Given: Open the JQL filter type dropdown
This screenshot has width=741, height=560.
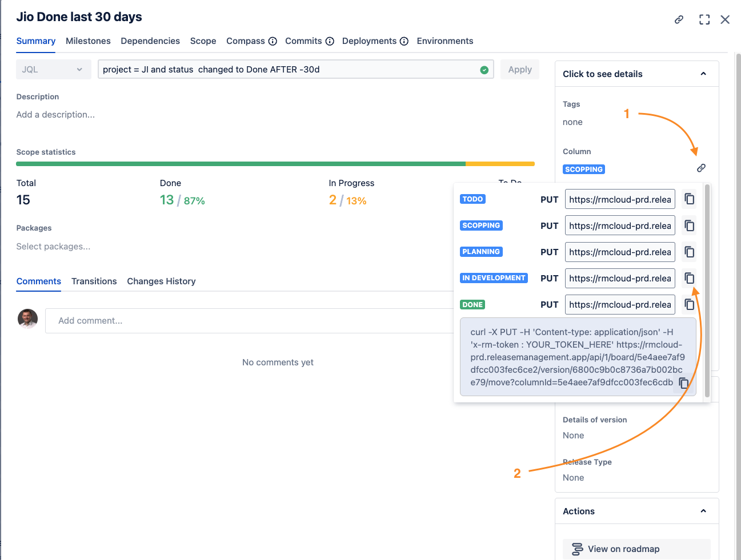Looking at the screenshot, I should [53, 70].
